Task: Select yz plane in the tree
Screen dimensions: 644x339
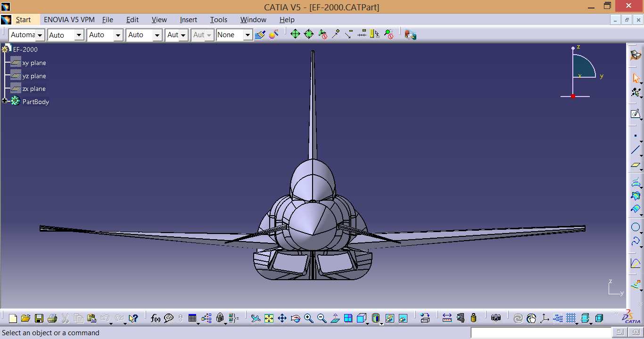Action: pos(34,76)
